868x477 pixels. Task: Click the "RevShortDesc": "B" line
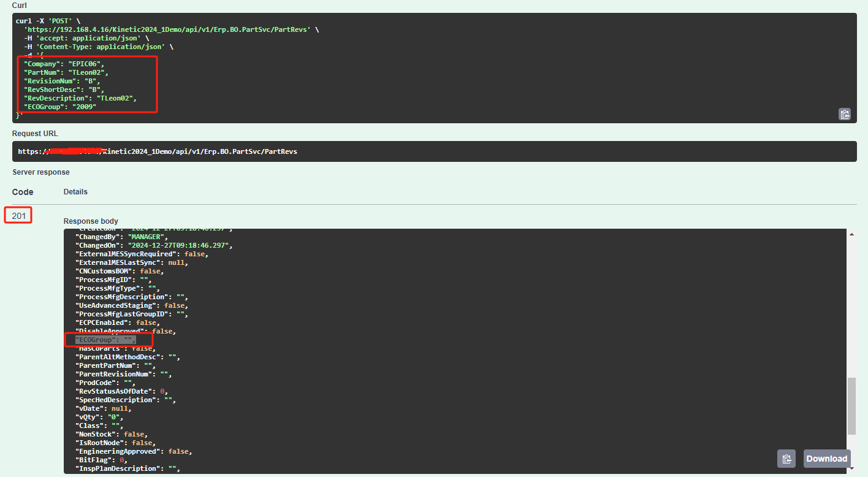coord(64,90)
